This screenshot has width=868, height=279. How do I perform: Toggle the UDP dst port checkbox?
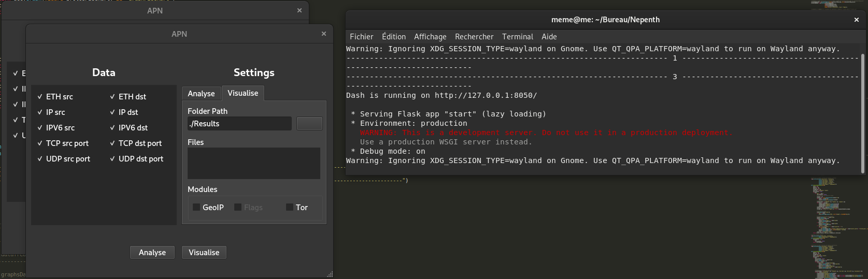[x=136, y=159]
